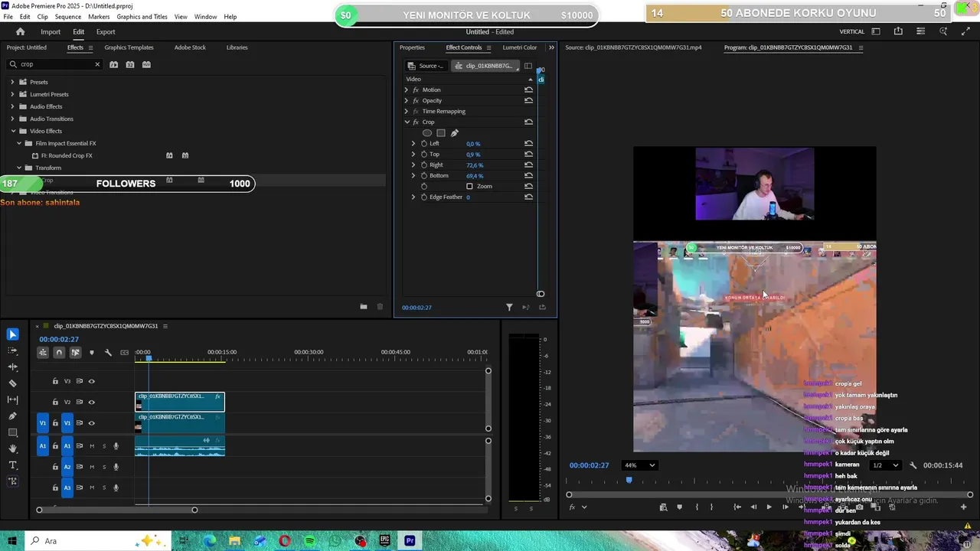
Task: Switch to the Properties tab
Action: 412,47
